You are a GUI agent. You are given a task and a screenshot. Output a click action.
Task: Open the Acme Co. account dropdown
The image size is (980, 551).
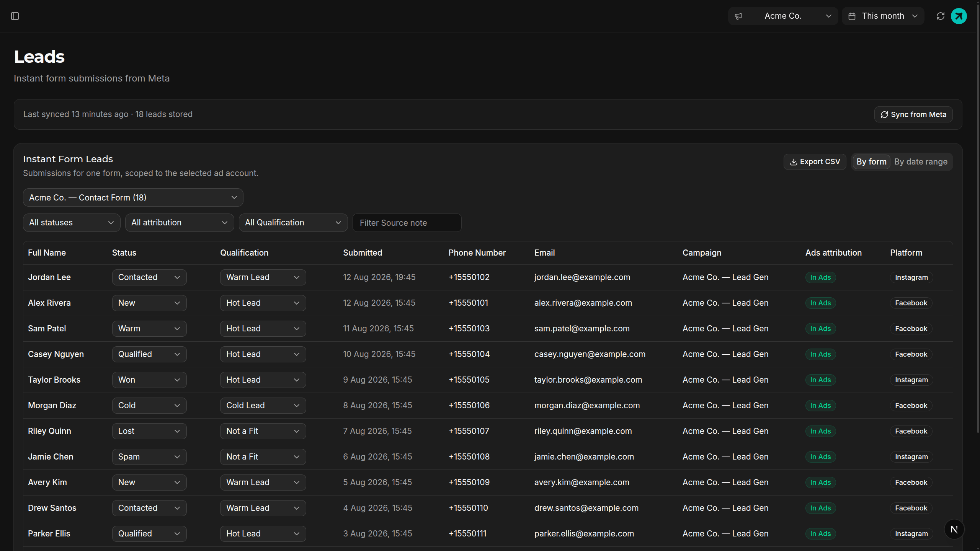click(783, 16)
